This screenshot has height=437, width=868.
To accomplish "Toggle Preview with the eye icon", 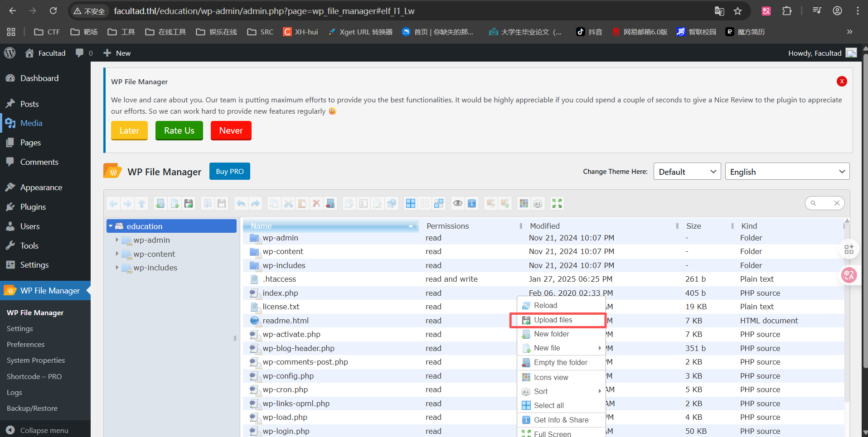I will click(458, 204).
